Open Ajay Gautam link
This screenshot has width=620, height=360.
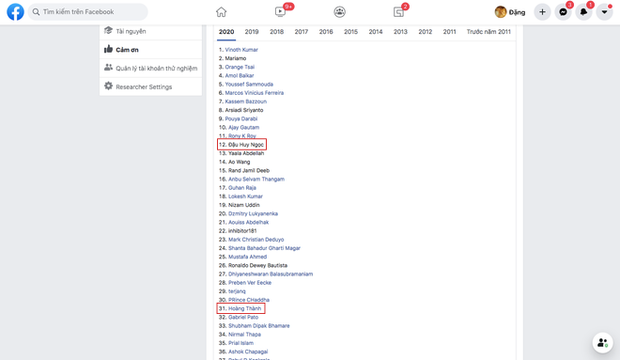point(244,127)
